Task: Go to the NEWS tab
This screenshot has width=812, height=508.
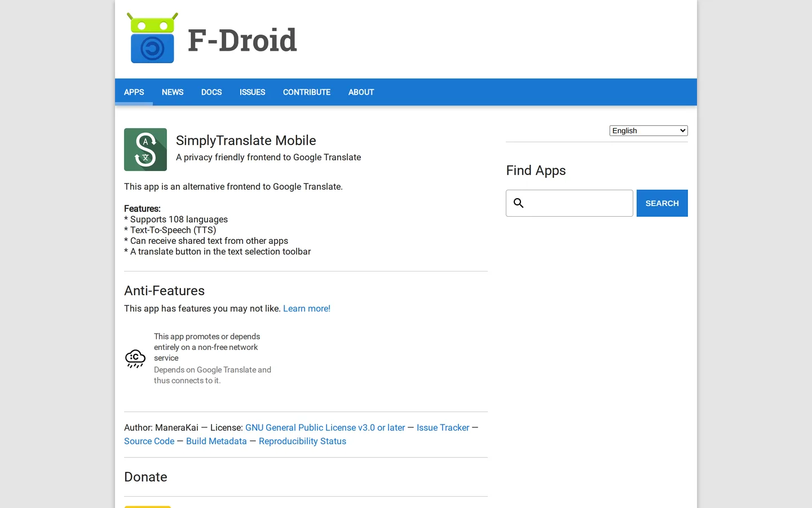Action: pos(173,92)
